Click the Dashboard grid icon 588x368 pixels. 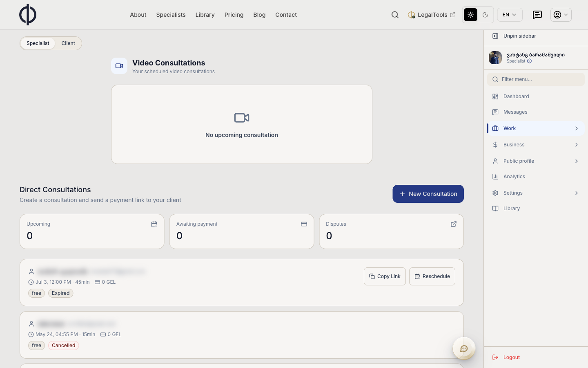click(495, 96)
